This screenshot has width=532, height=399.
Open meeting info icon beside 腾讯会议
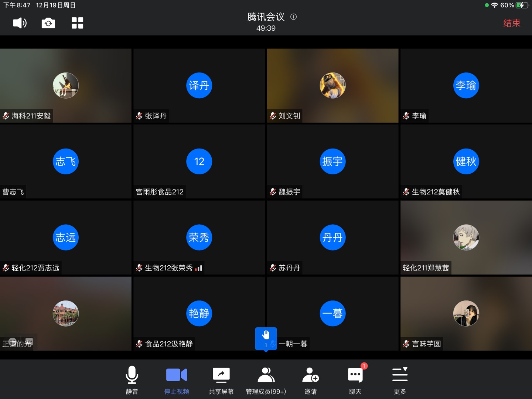point(293,17)
